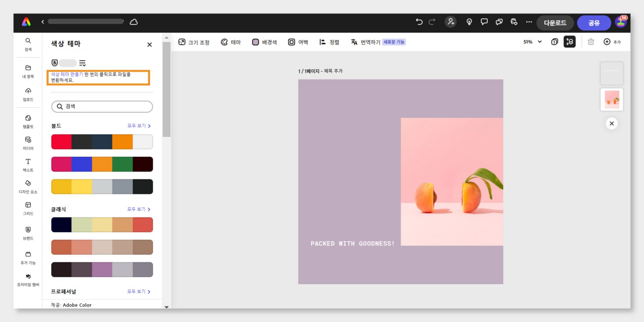Screen dimensions: 644x322
Task: Click the panel scrollbar down arrow
Action: pyautogui.click(x=166, y=307)
